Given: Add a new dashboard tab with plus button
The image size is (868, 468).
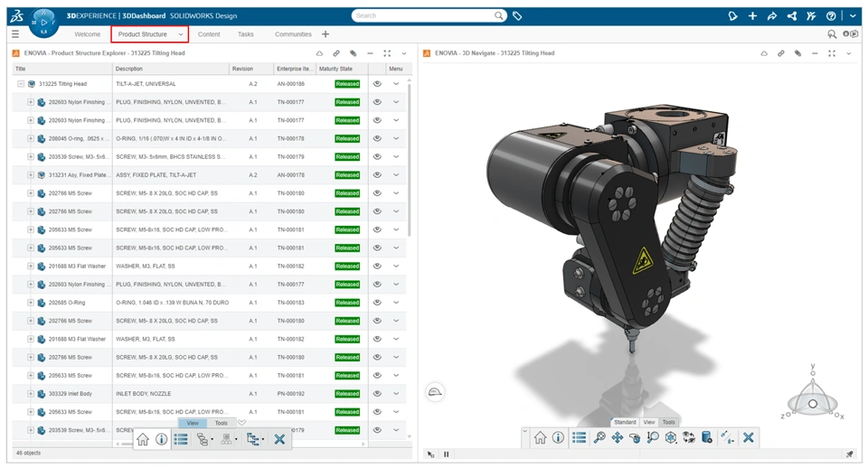Looking at the screenshot, I should tap(325, 34).
